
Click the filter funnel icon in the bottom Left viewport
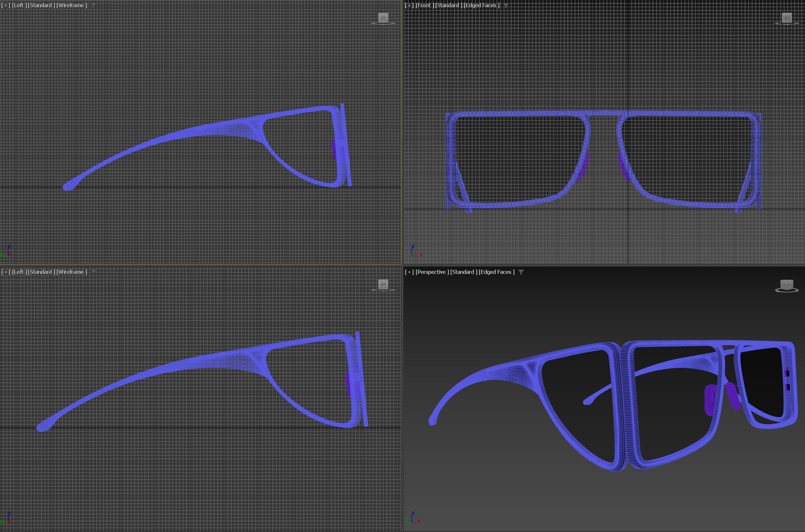[x=93, y=272]
